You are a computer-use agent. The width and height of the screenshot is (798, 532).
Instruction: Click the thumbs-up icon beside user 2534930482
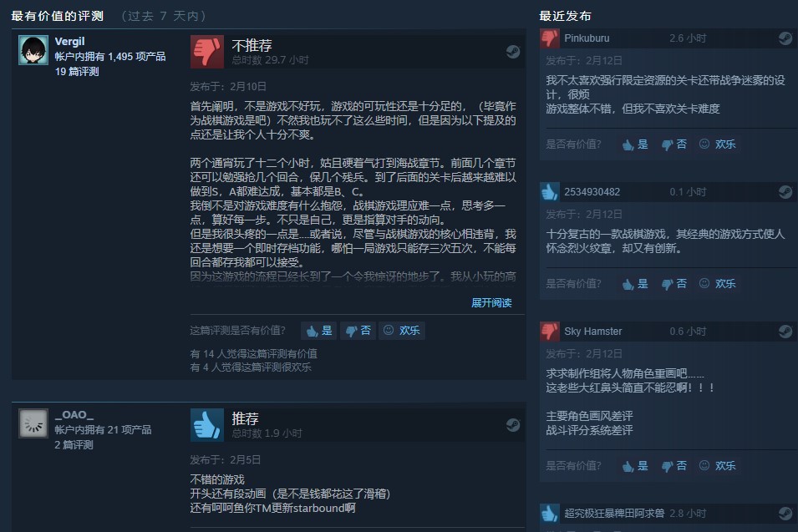point(550,192)
